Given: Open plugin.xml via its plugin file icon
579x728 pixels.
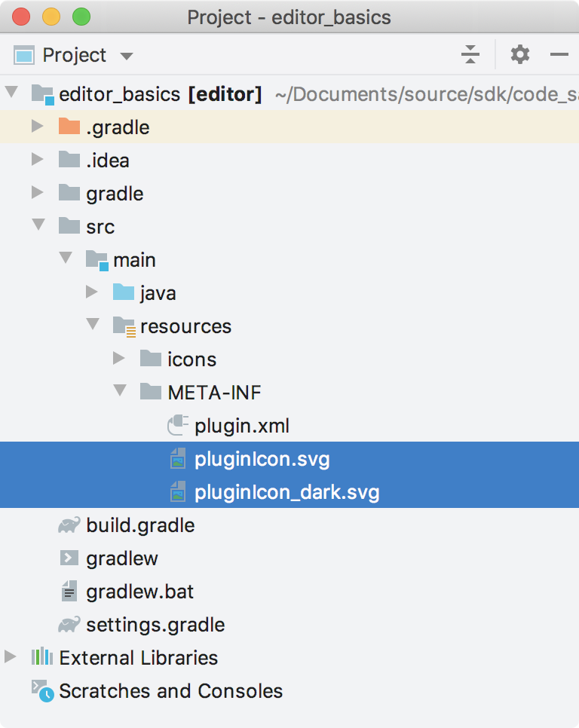Looking at the screenshot, I should pyautogui.click(x=176, y=425).
